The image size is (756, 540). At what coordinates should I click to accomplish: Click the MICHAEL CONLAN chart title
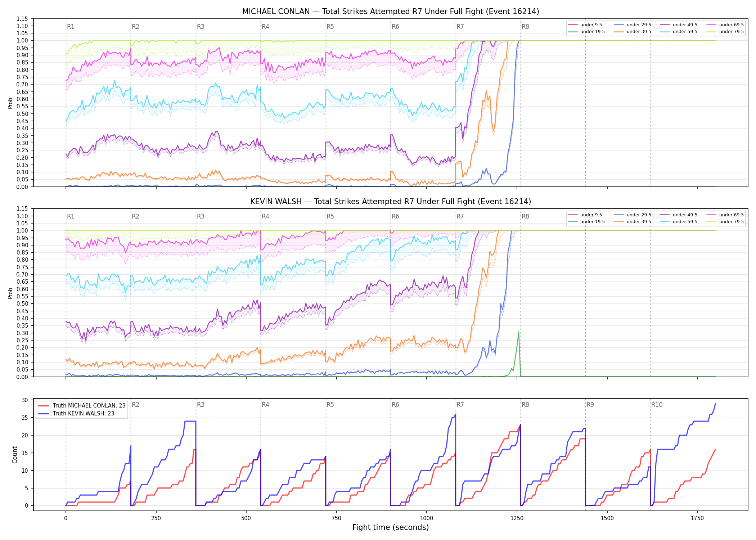(x=391, y=12)
